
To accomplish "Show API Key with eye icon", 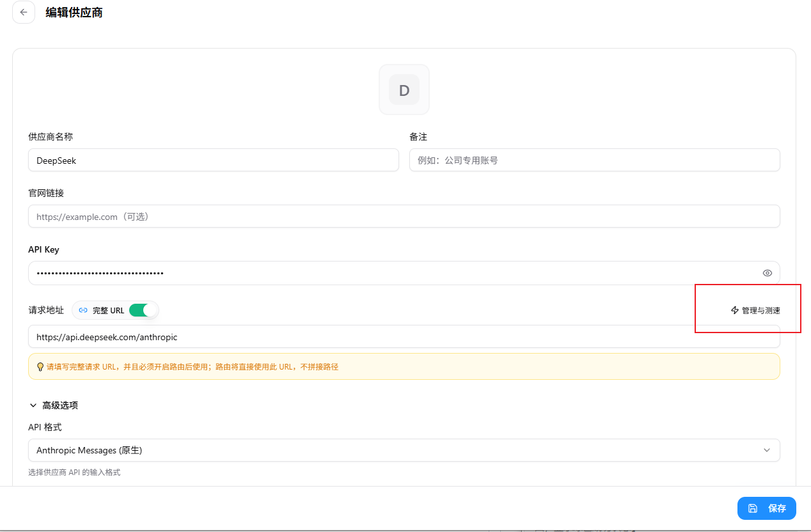I will point(768,273).
